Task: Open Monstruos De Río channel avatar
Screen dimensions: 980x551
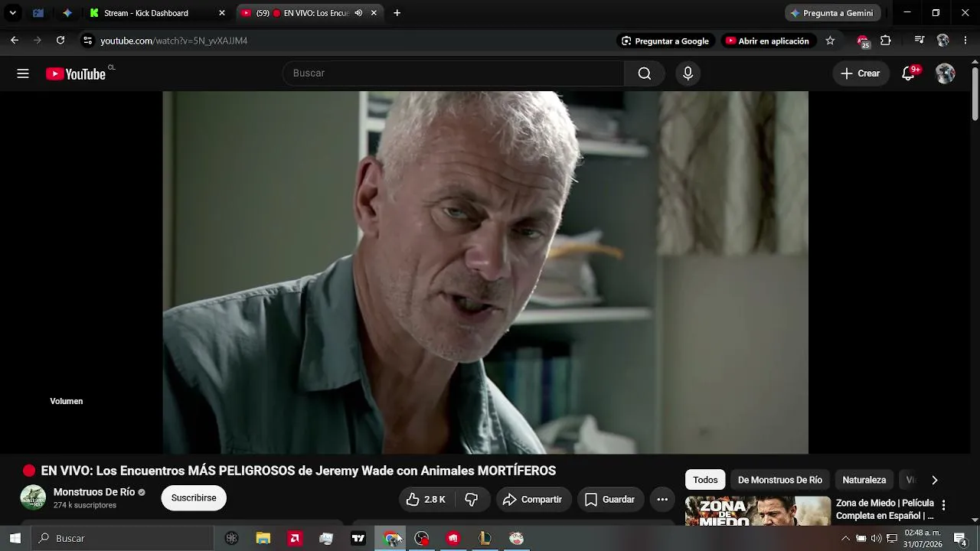Action: click(33, 497)
